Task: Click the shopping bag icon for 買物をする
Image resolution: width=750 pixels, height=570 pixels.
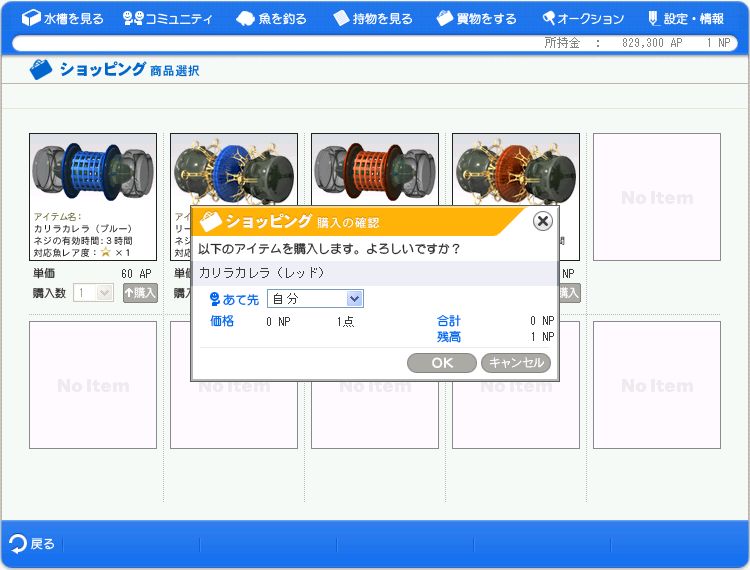Action: [x=445, y=18]
